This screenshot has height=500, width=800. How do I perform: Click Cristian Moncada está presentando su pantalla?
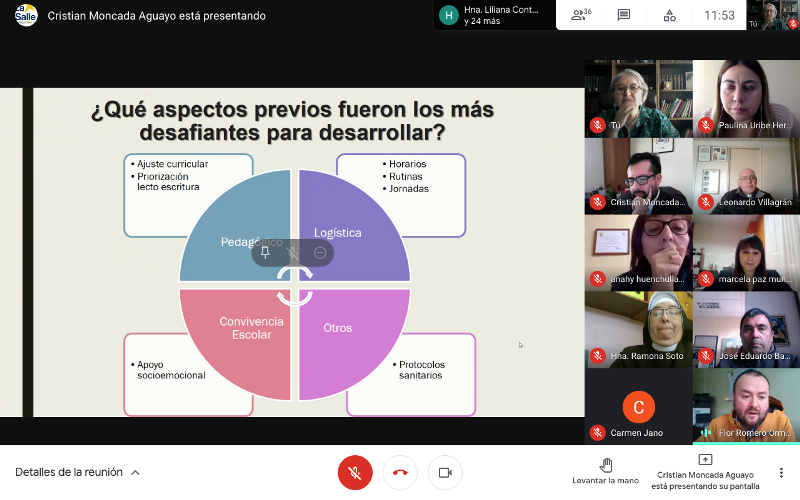[705, 471]
